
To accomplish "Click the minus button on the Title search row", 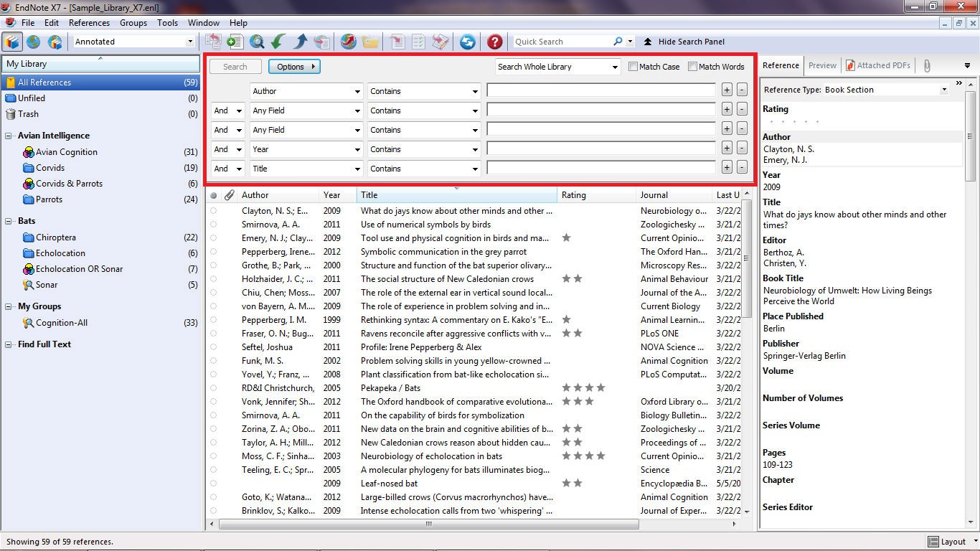I will pos(742,167).
